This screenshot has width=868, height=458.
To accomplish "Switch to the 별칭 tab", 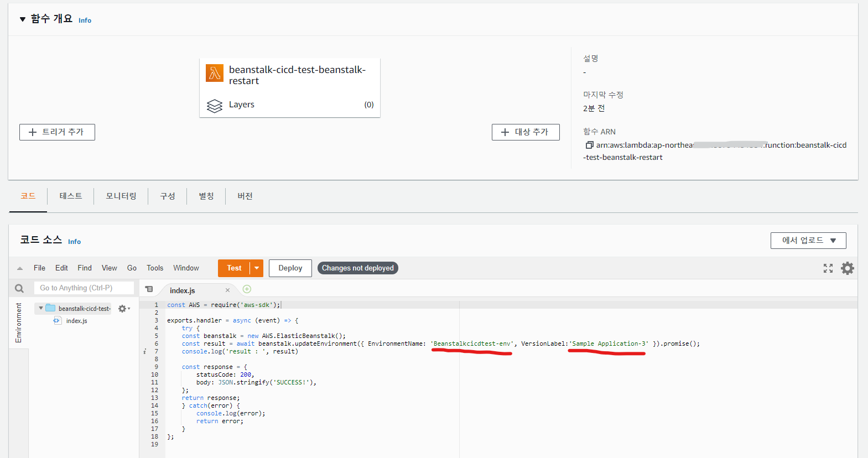I will [x=206, y=196].
